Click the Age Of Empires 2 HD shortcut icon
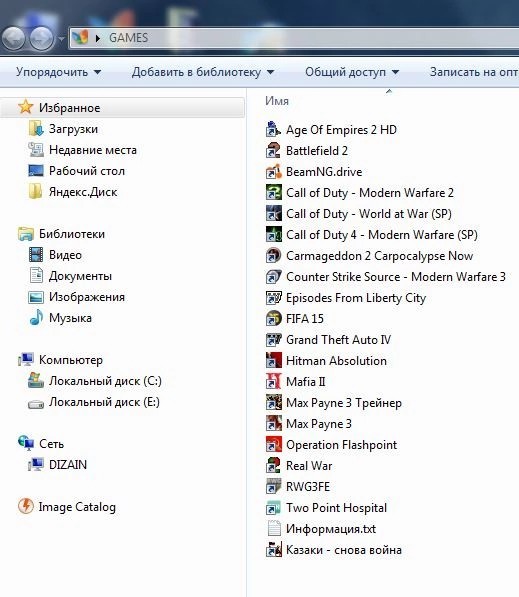This screenshot has width=519, height=597. click(x=273, y=130)
